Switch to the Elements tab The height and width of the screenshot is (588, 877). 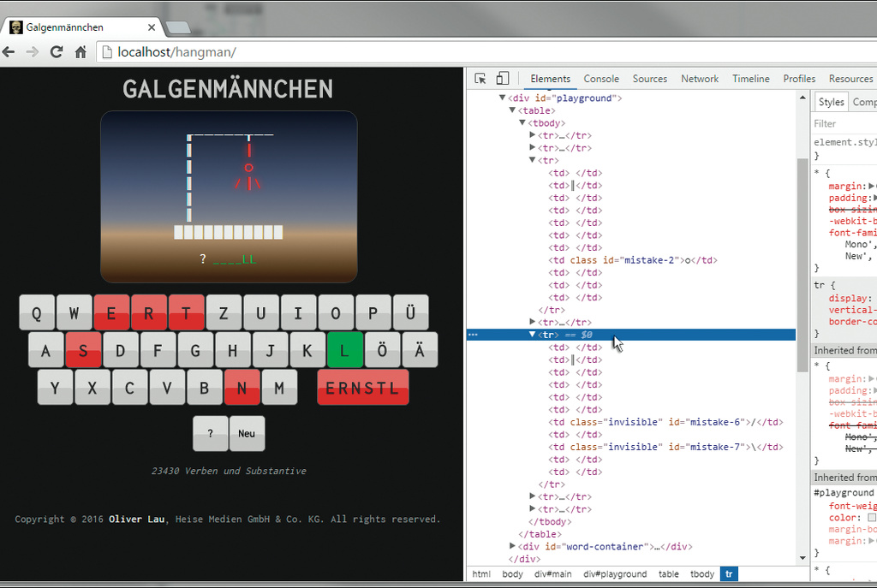coord(551,79)
